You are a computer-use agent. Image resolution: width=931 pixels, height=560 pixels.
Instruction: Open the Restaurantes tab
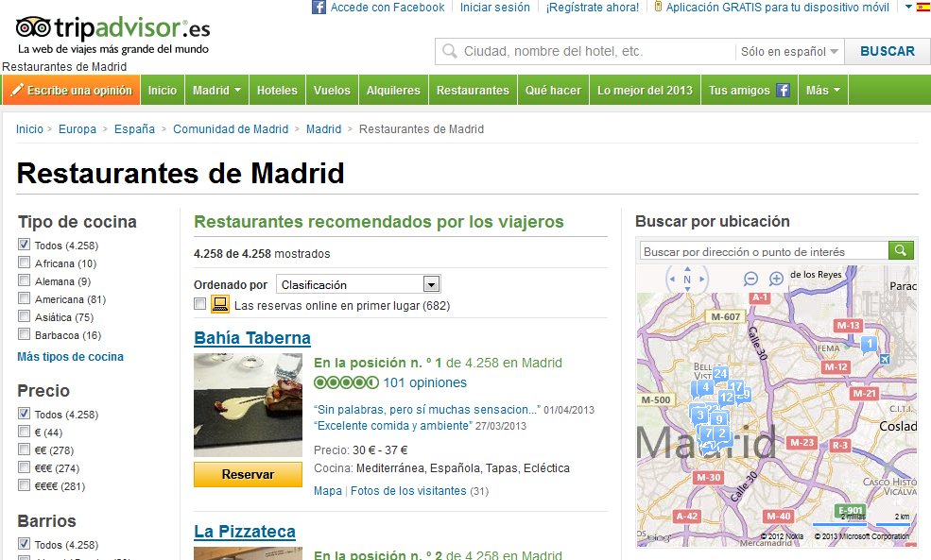(x=473, y=90)
